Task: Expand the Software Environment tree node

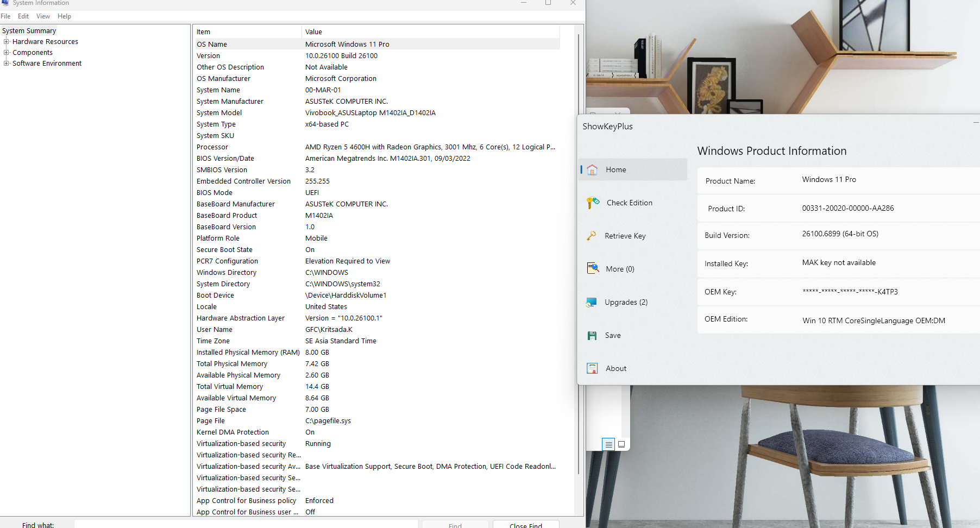Action: point(7,64)
